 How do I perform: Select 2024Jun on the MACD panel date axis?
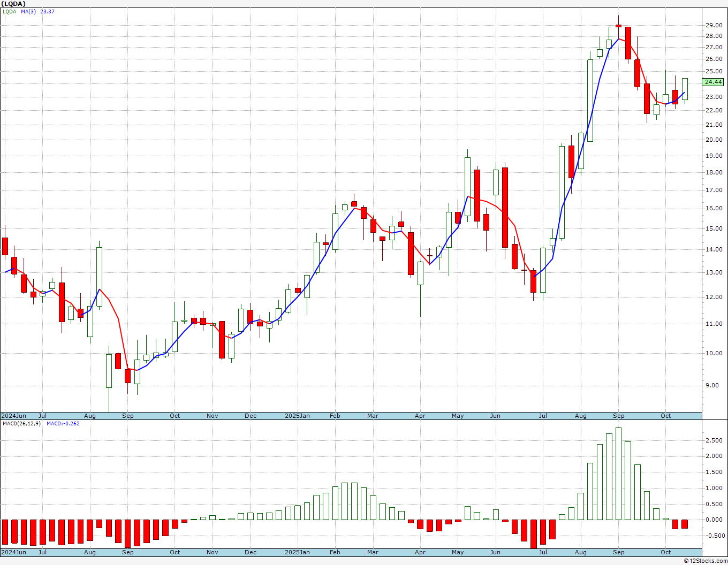pyautogui.click(x=13, y=552)
